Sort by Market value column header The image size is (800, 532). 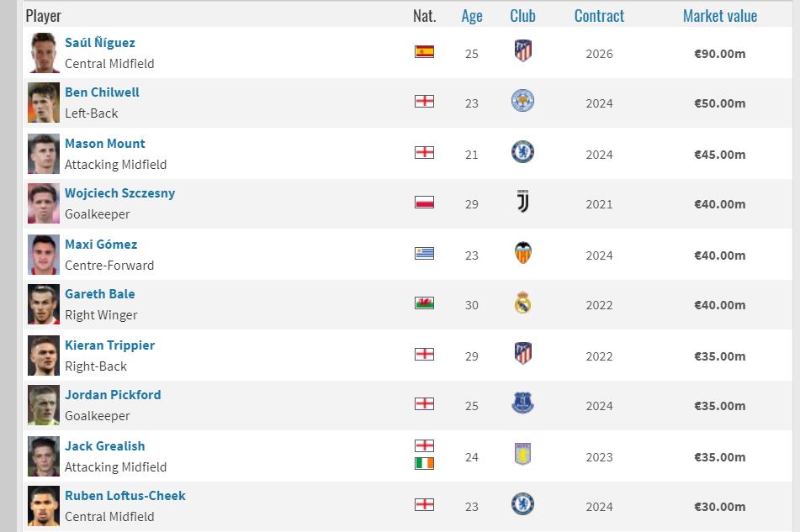[x=719, y=16]
